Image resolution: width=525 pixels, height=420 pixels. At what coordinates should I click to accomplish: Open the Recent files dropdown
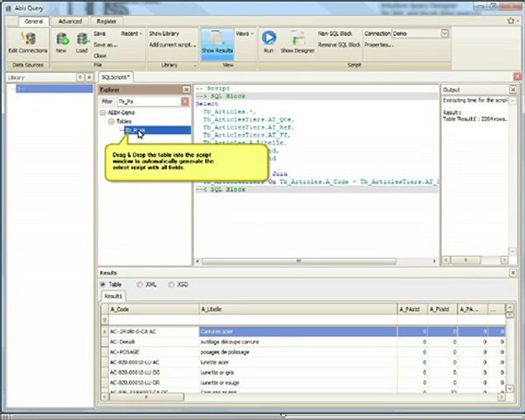[132, 33]
